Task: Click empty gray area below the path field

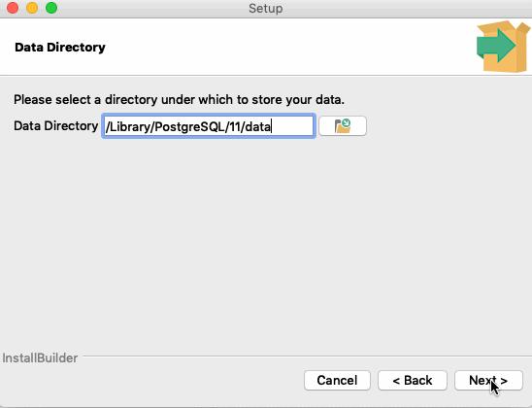Action: pyautogui.click(x=266, y=238)
